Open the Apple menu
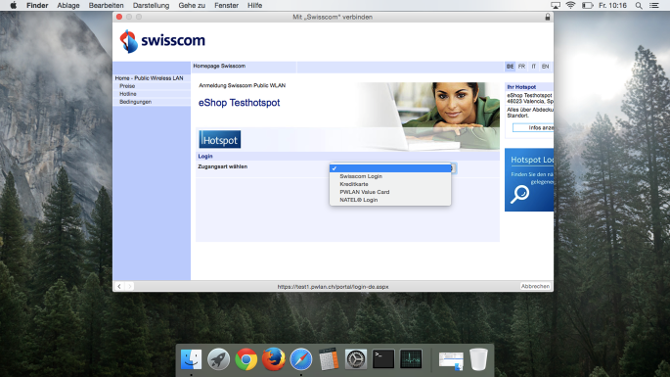Viewport: 670px width, 377px height. (13, 6)
